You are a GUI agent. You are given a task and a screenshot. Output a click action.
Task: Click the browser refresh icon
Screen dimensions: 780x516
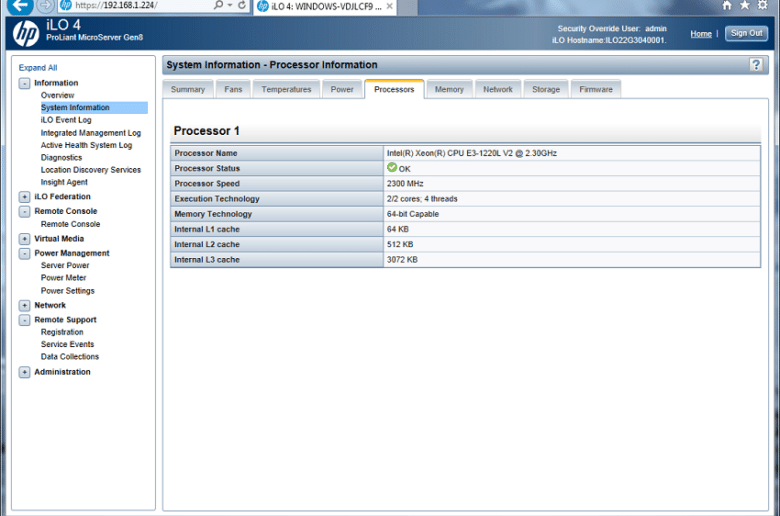242,5
